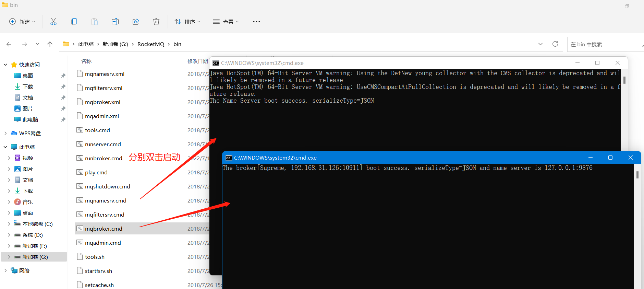Go back with the left arrow

(x=9, y=44)
